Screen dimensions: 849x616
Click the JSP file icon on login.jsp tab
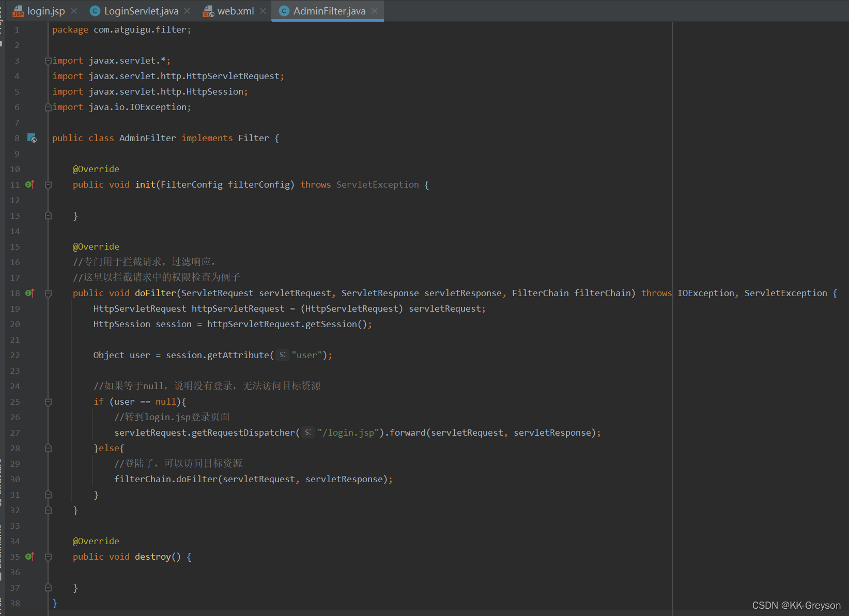click(19, 11)
